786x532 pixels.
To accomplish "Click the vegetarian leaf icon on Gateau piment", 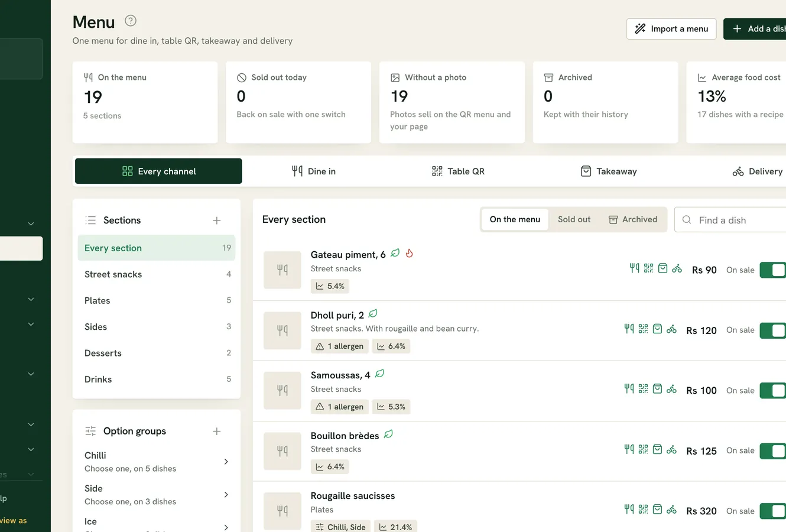I will pyautogui.click(x=395, y=253).
